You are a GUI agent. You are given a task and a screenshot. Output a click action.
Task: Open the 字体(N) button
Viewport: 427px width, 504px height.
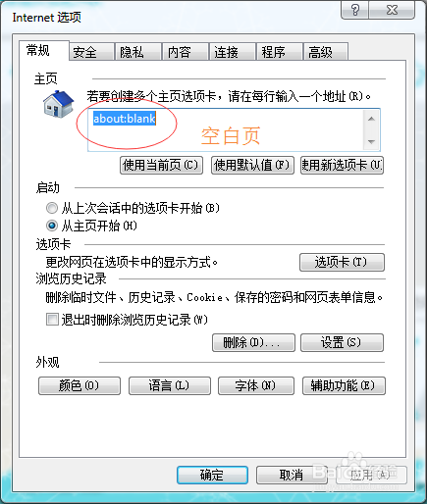pyautogui.click(x=256, y=386)
